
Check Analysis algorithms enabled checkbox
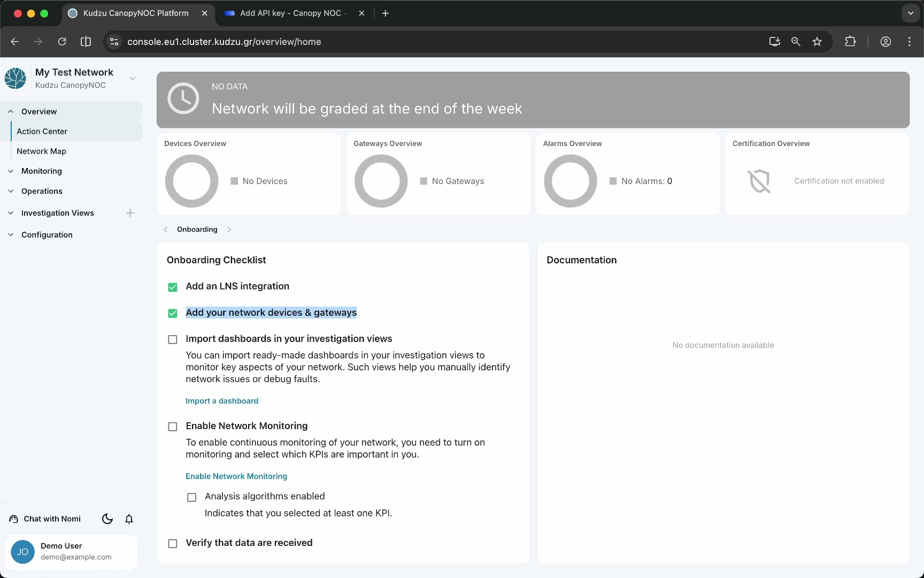192,497
